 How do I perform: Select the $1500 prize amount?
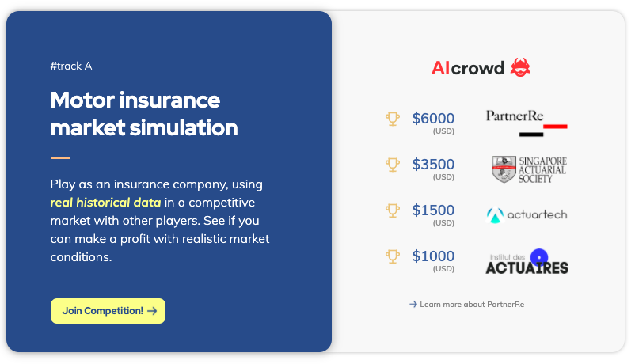[433, 210]
